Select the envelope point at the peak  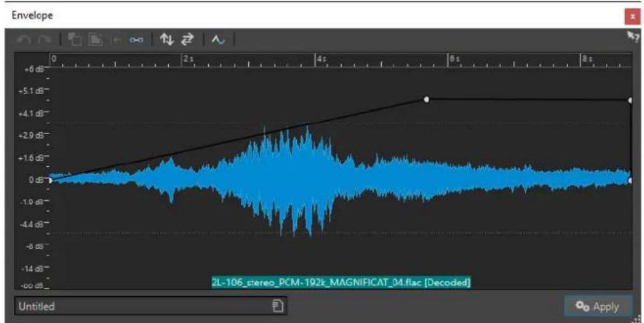pos(426,99)
